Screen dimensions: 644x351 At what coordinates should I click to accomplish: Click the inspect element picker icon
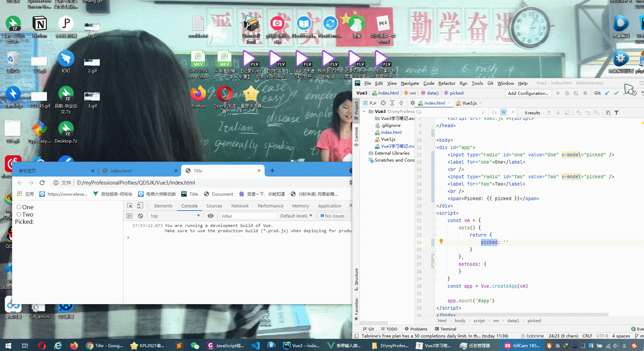130,206
